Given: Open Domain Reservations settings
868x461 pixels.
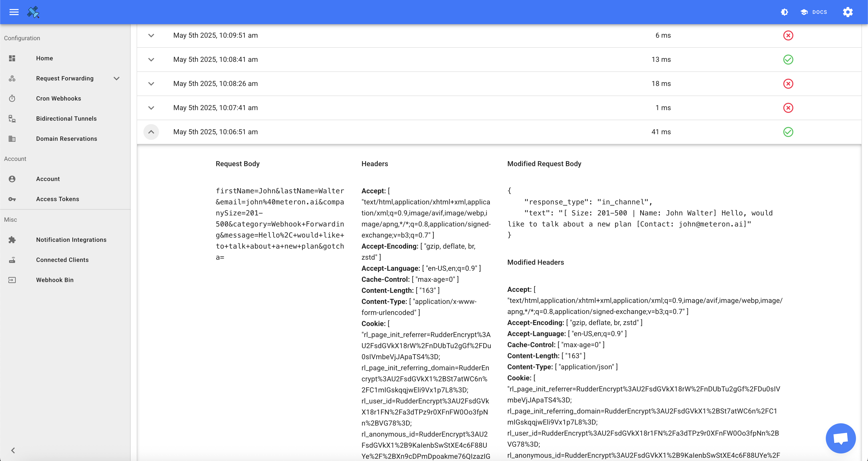Looking at the screenshot, I should click(66, 139).
